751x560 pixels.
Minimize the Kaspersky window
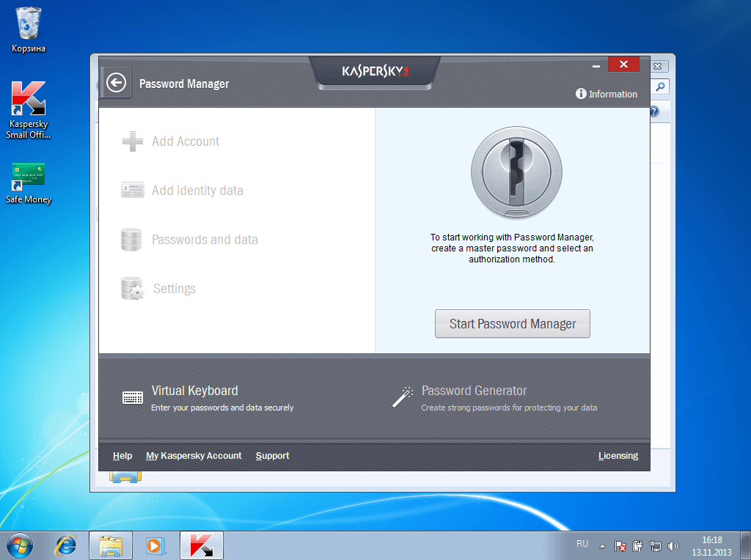(596, 66)
